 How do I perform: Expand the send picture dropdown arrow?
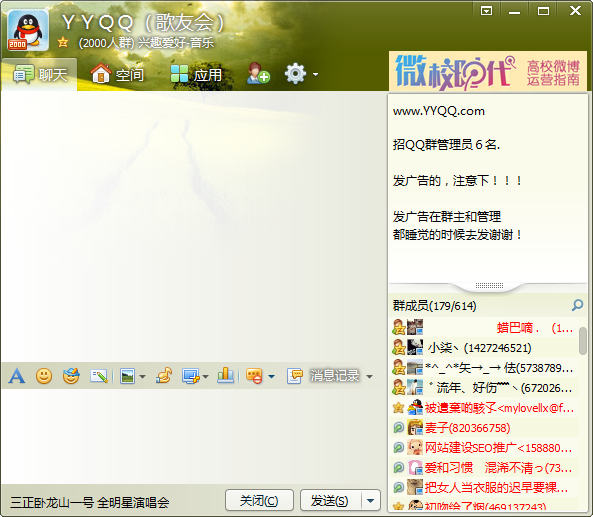click(x=143, y=377)
